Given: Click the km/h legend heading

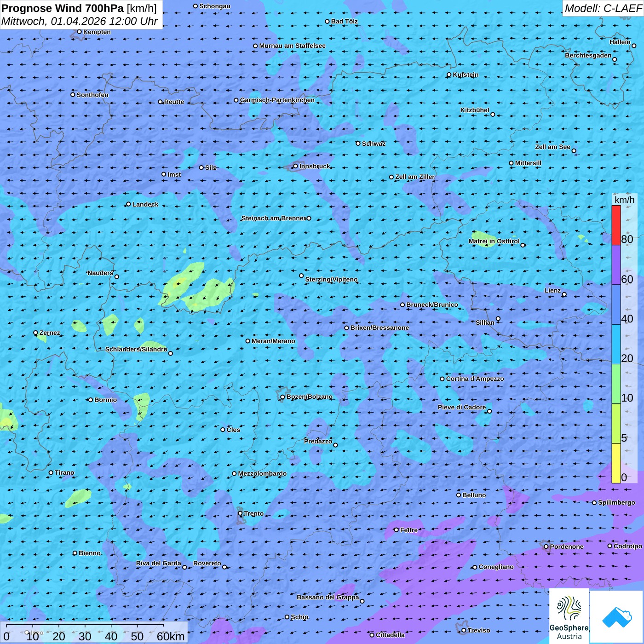Looking at the screenshot, I should coord(624,199).
